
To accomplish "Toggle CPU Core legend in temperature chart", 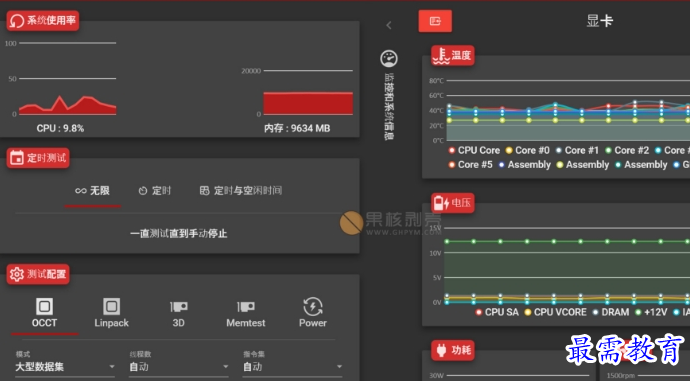I will pos(474,150).
